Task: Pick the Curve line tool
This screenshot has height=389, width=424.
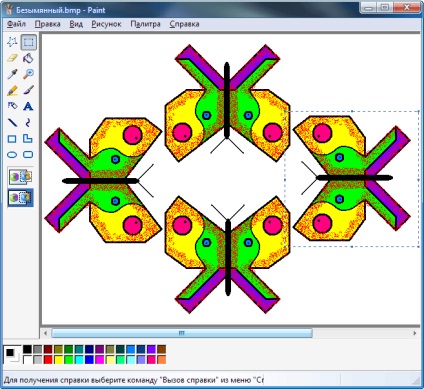Action: coord(28,122)
